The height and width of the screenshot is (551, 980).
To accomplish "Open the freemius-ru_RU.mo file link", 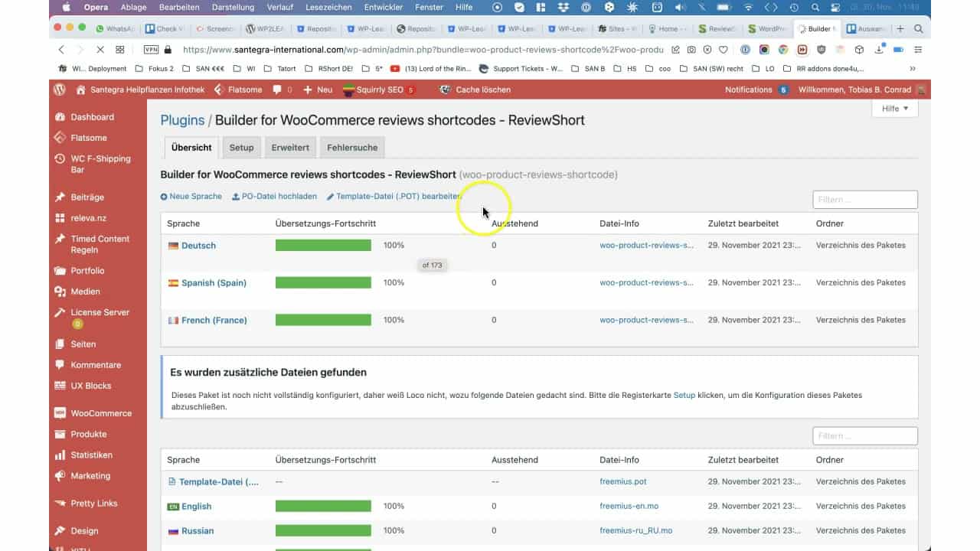I will [x=636, y=531].
